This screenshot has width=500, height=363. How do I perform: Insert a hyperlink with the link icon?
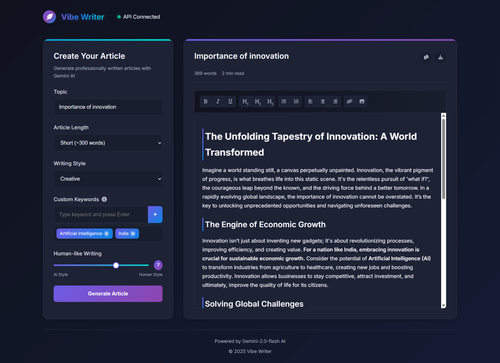(349, 101)
